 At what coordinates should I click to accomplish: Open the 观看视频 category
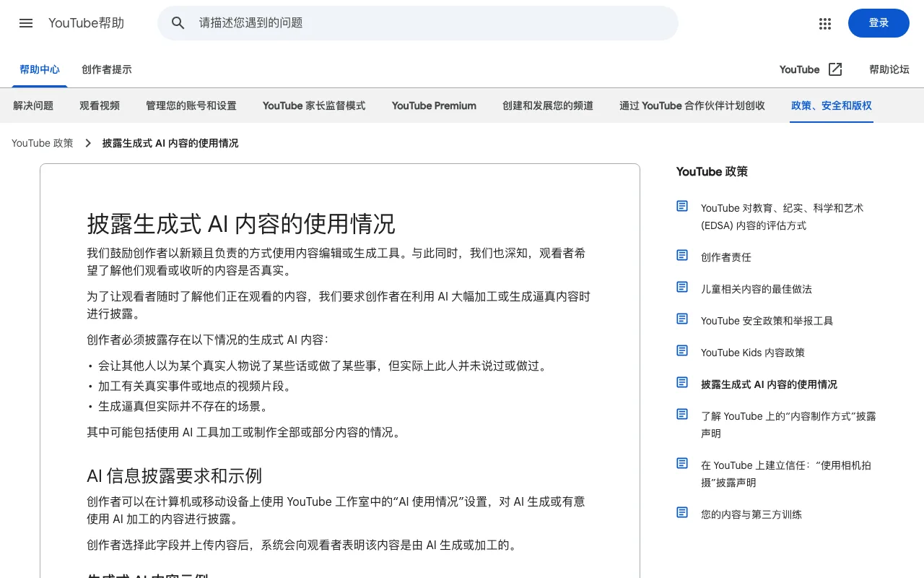pyautogui.click(x=100, y=105)
